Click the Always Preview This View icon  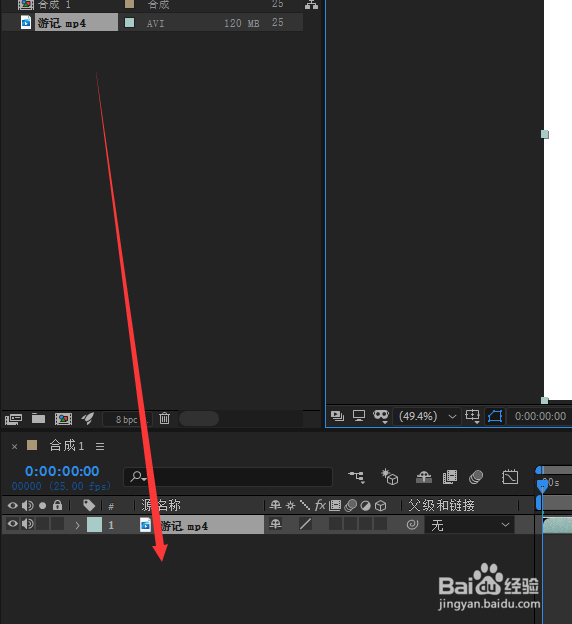(x=337, y=416)
